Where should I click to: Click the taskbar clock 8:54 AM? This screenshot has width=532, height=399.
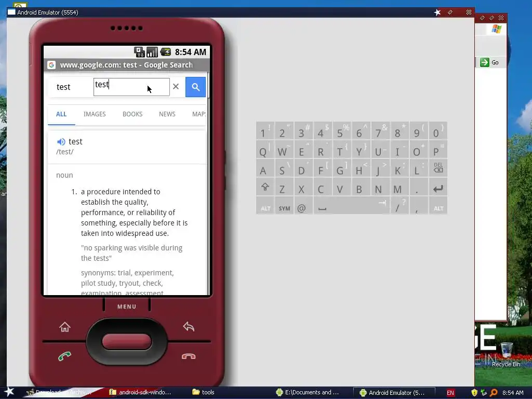coord(513,393)
